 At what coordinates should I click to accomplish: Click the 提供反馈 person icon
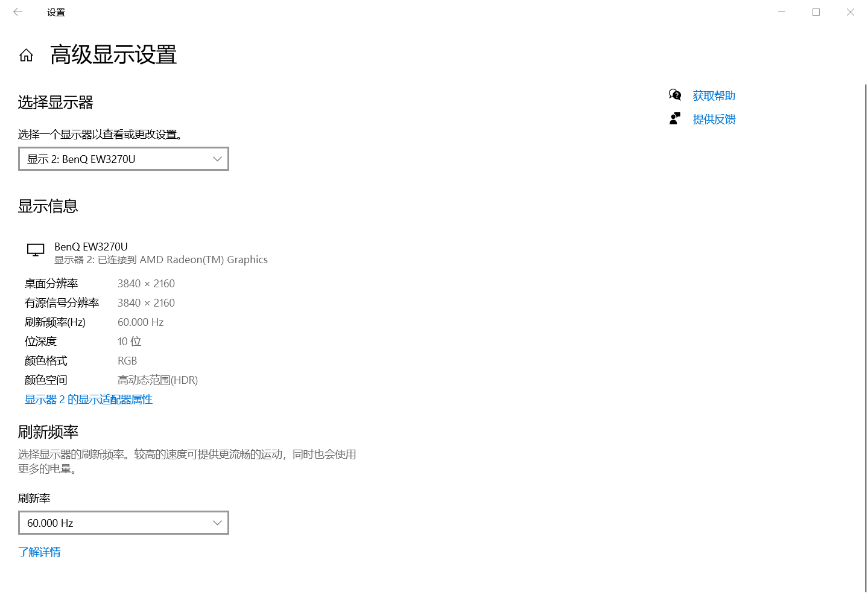coord(675,118)
